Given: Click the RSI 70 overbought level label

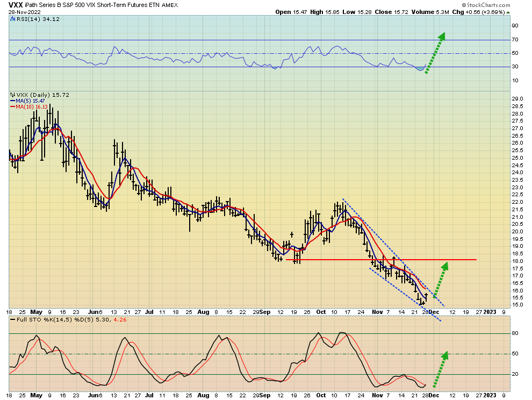Looking at the screenshot, I should (x=514, y=40).
